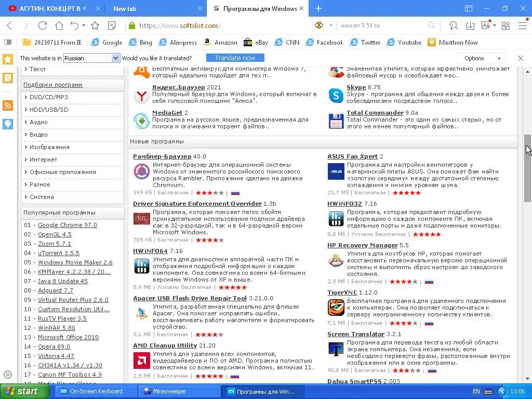Viewport: 532px width, 399px height.
Task: Open sidebar settings gear icon
Action: click(8, 375)
